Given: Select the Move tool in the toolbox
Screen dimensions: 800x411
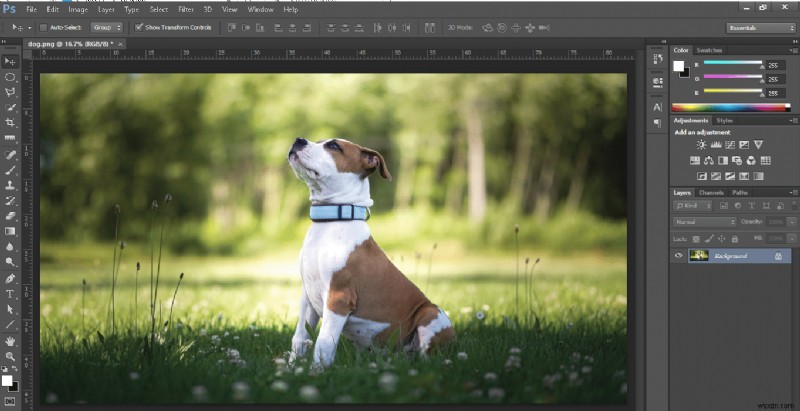Looking at the screenshot, I should pyautogui.click(x=10, y=62).
